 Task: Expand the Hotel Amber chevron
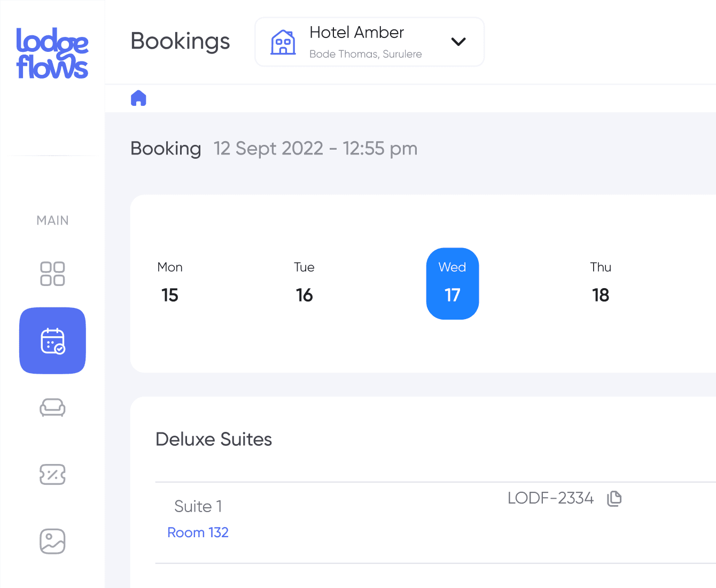tap(458, 42)
